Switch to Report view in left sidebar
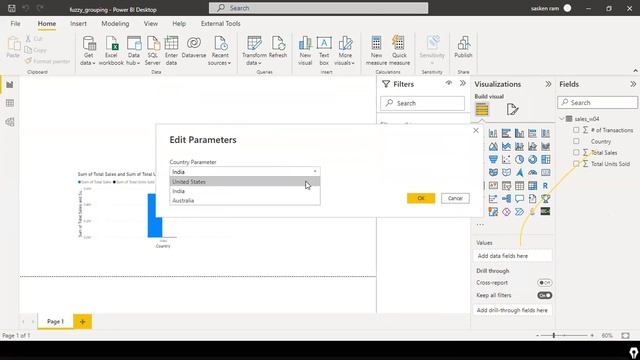This screenshot has width=640, height=360. [x=10, y=85]
